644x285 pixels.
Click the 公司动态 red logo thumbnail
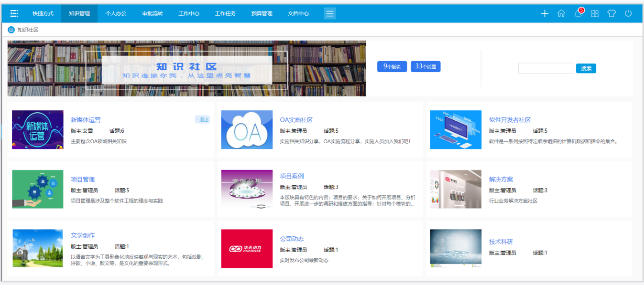[247, 248]
